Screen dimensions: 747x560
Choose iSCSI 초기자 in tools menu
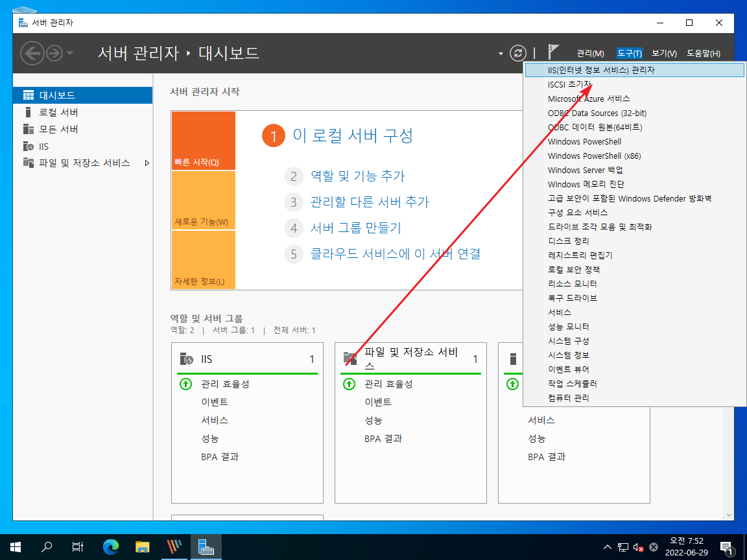click(x=635, y=84)
